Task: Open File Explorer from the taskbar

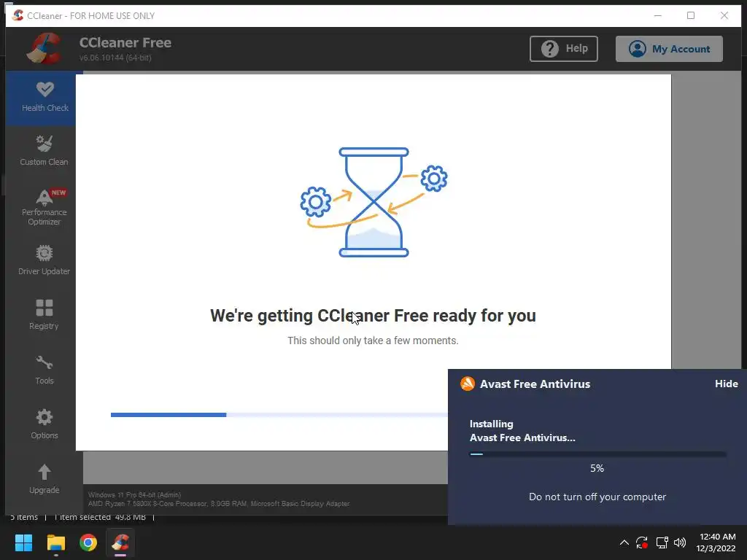Action: point(55,542)
